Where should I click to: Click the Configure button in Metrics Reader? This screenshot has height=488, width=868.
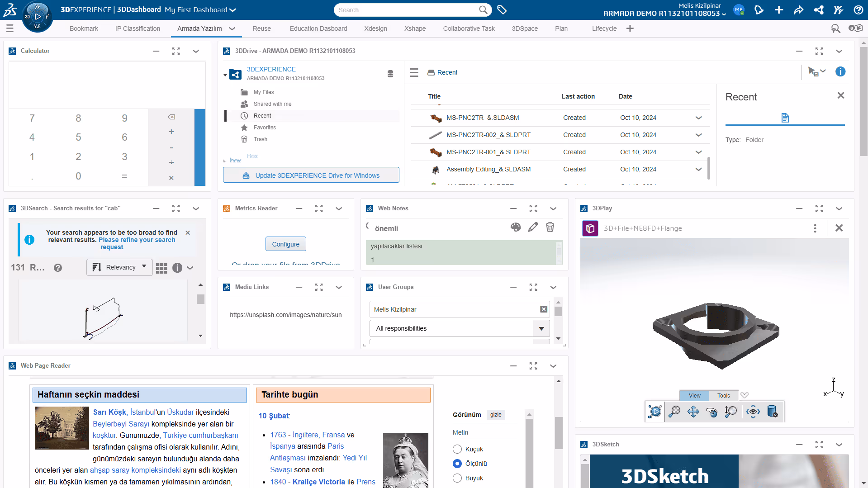tap(286, 244)
